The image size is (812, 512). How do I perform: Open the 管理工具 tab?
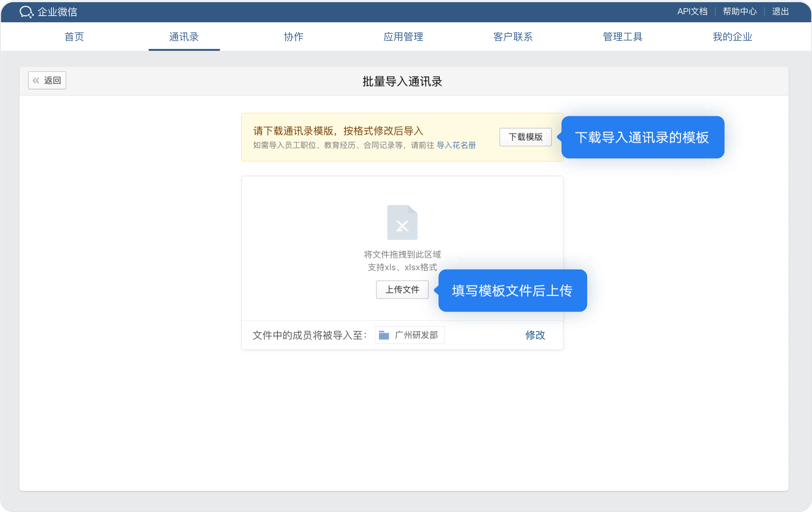pos(623,37)
